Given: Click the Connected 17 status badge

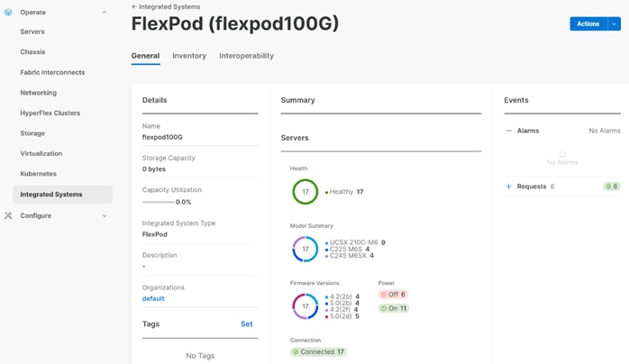Looking at the screenshot, I should click(318, 351).
